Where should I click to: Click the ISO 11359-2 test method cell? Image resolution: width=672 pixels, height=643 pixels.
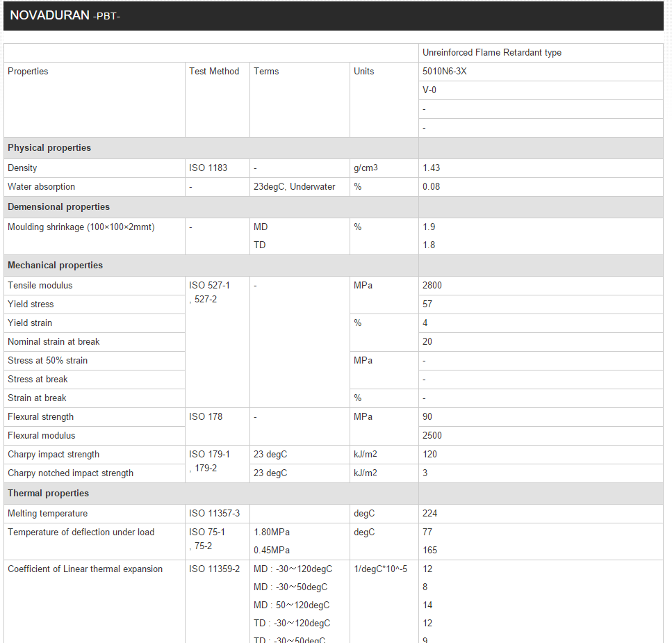(x=214, y=569)
